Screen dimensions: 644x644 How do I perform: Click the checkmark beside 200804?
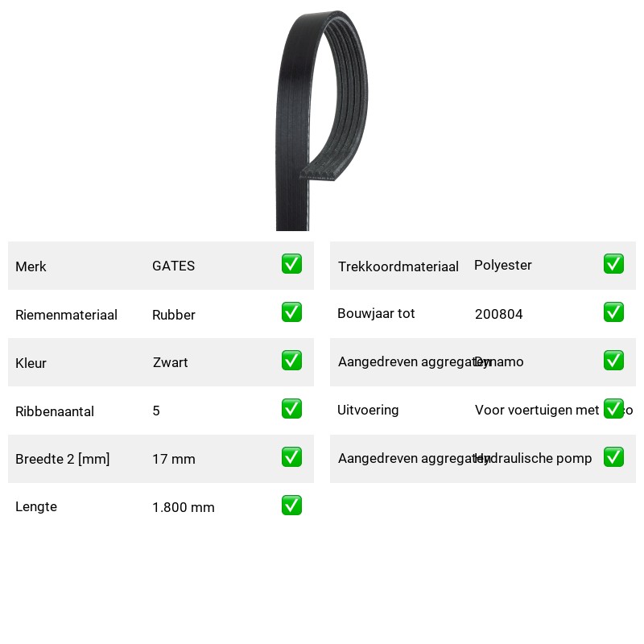[x=613, y=312]
